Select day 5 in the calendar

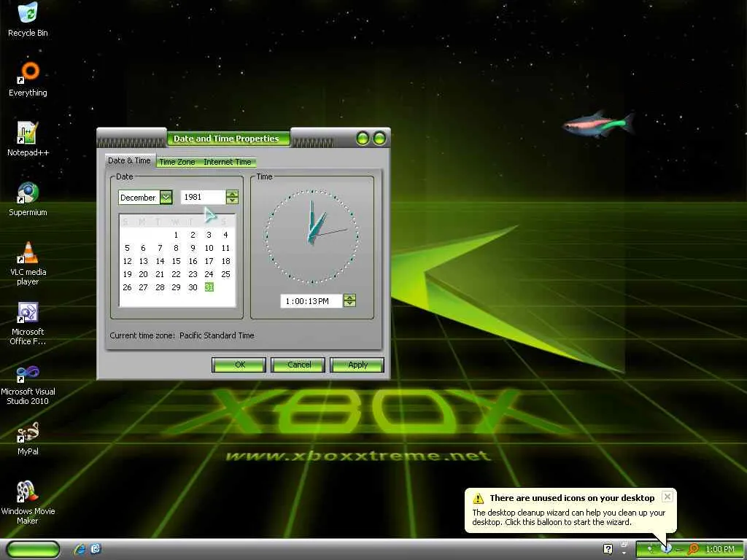tap(127, 248)
